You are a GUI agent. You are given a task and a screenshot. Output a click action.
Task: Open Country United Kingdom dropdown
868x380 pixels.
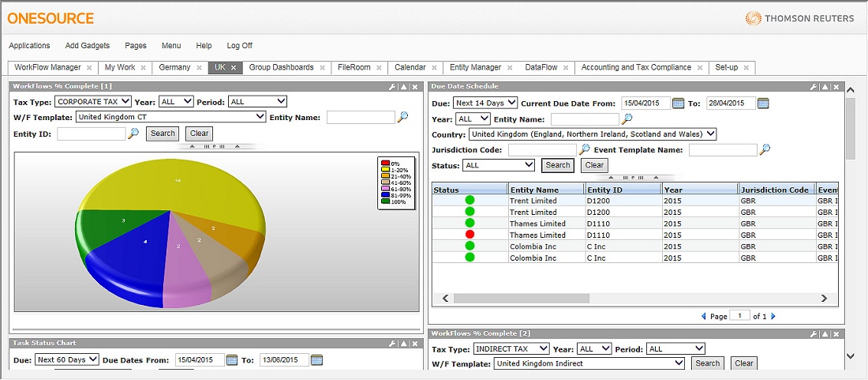coord(593,134)
